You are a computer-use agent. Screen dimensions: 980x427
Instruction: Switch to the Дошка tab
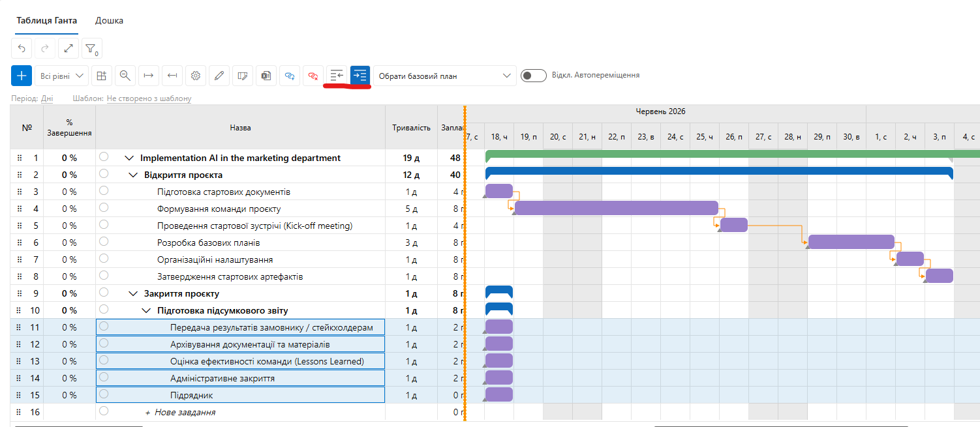(109, 20)
